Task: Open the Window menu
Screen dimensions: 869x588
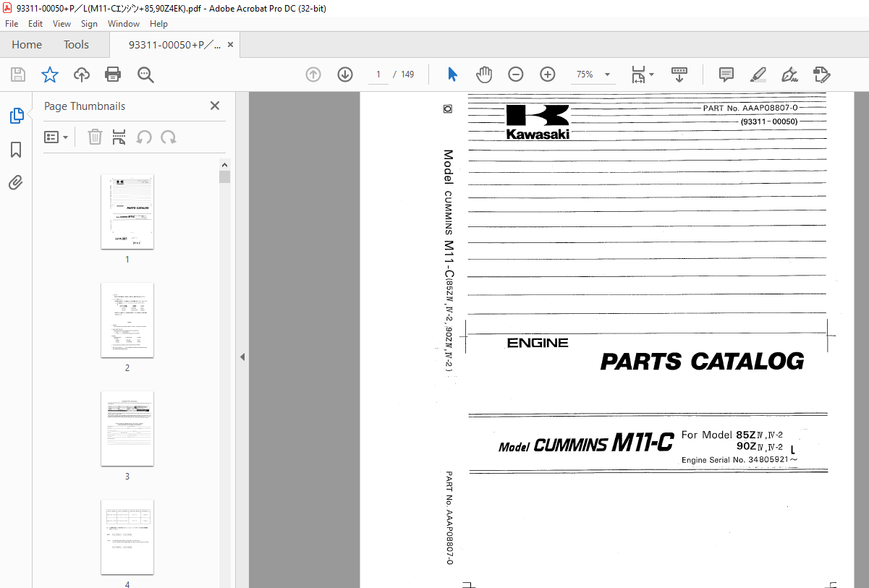Action: click(x=124, y=24)
